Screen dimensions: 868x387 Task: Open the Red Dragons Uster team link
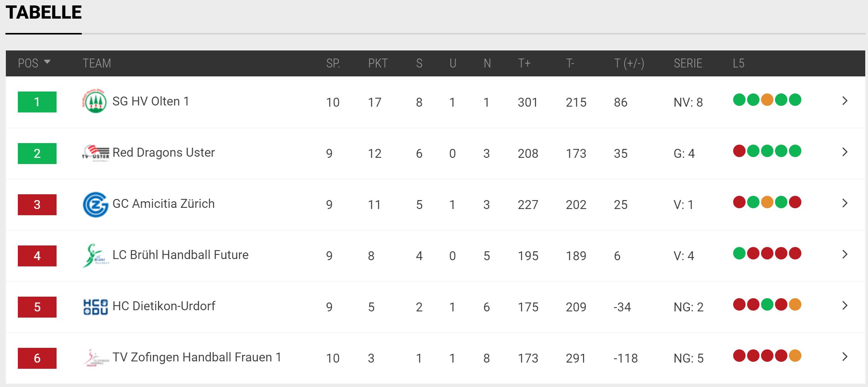coord(164,152)
